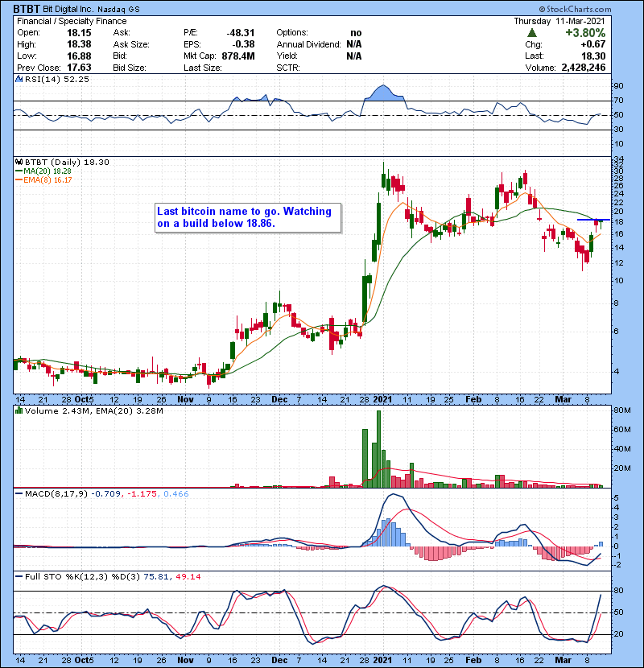Screen dimensions: 644x668
Task: Click the BTBT (Daily) 18.30 chart label
Action: [x=67, y=163]
